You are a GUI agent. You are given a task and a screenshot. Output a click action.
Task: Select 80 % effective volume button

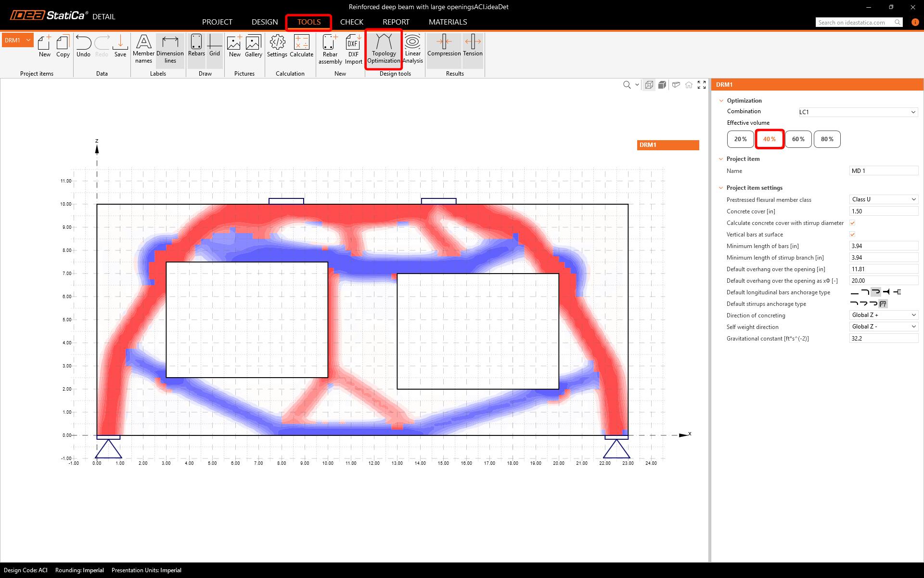click(x=827, y=139)
